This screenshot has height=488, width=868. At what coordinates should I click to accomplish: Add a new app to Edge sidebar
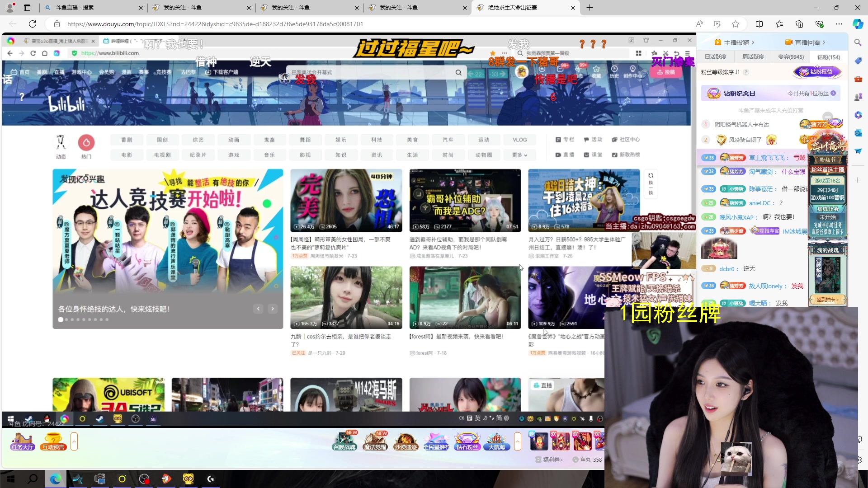[x=858, y=180]
